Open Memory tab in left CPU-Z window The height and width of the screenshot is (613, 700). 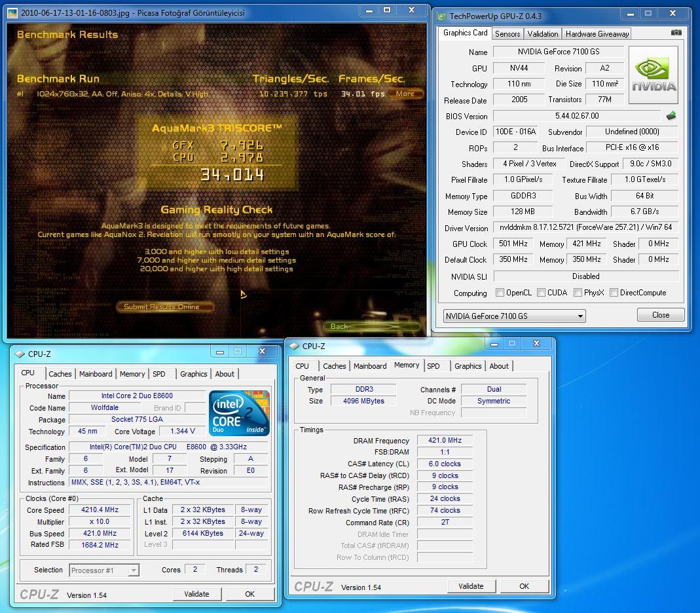[x=132, y=374]
